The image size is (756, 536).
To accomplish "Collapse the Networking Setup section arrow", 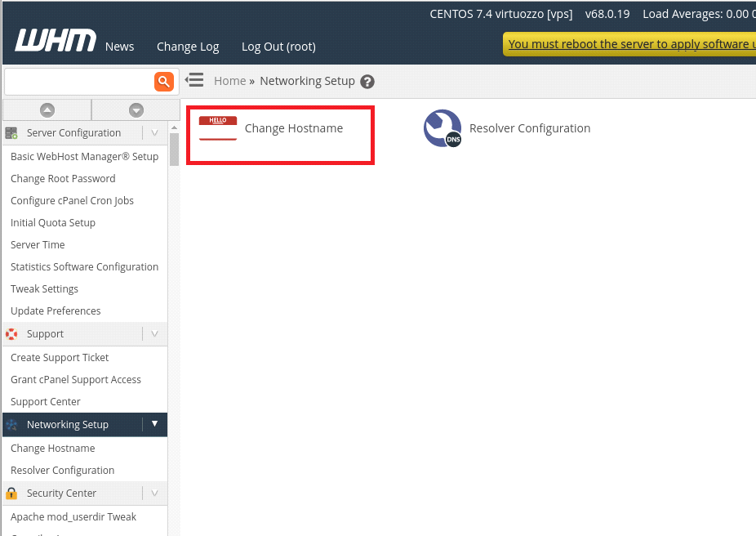I will pos(155,424).
